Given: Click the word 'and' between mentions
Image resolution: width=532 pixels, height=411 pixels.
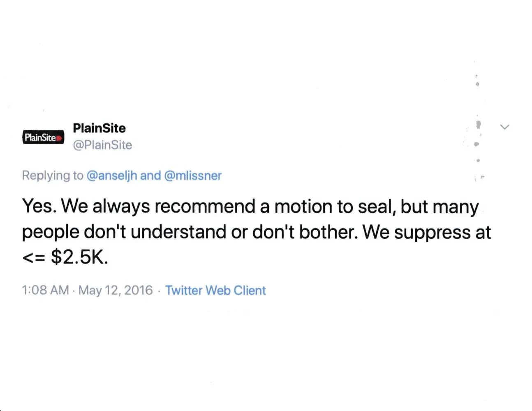Looking at the screenshot, I should point(150,175).
